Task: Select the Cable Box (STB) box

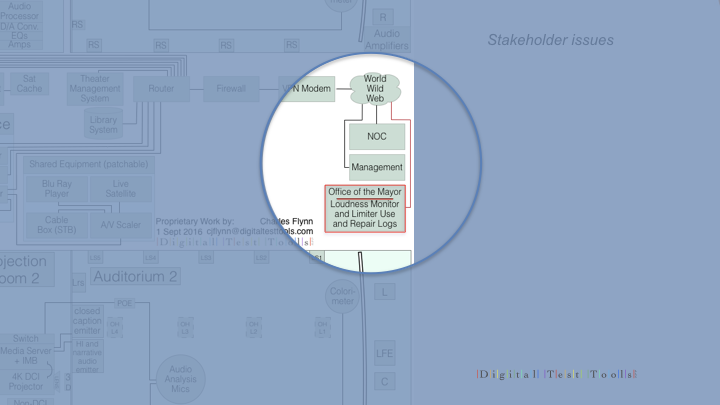Action: click(57, 225)
